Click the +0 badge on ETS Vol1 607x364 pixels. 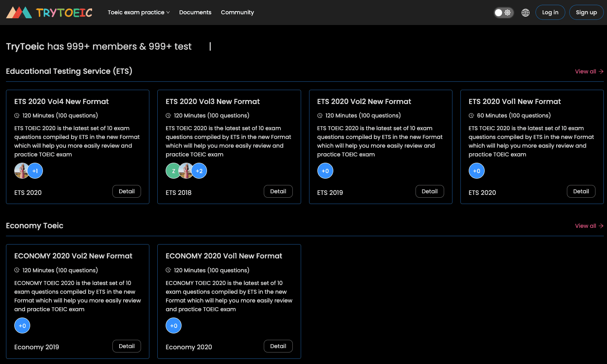point(477,171)
